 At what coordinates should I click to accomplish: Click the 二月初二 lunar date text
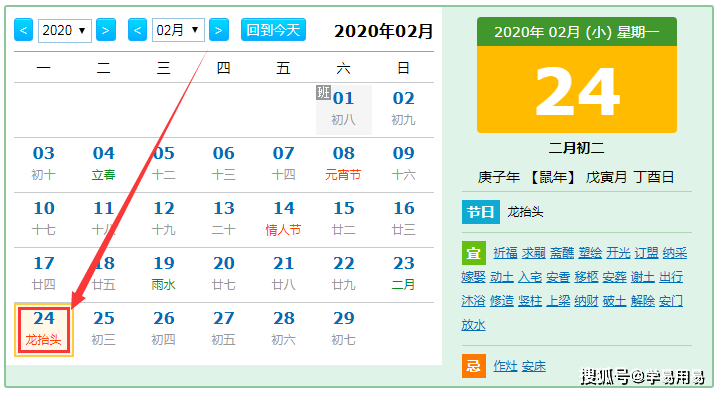coord(576,148)
